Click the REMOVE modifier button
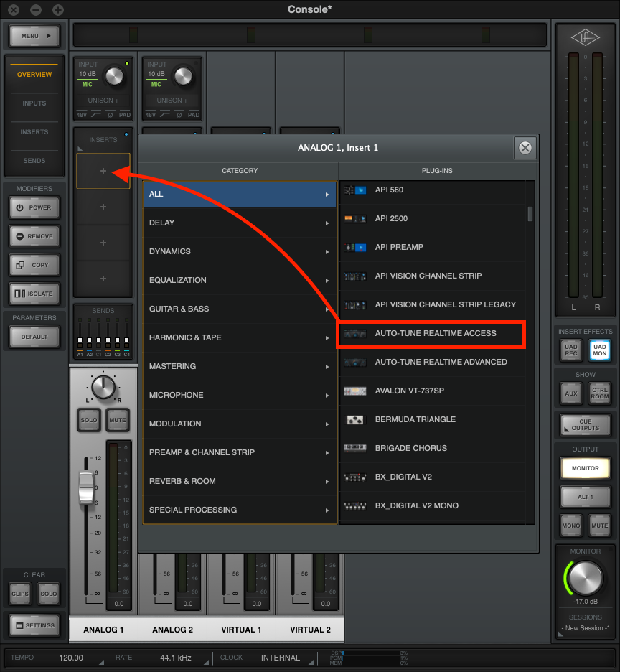The height and width of the screenshot is (672, 620). [x=34, y=237]
